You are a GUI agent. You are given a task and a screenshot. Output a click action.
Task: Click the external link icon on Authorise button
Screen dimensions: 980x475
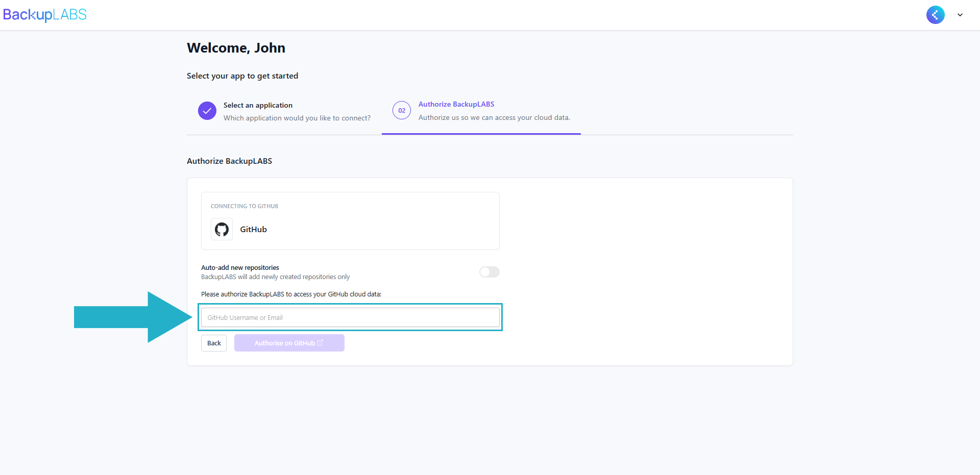[x=320, y=343]
